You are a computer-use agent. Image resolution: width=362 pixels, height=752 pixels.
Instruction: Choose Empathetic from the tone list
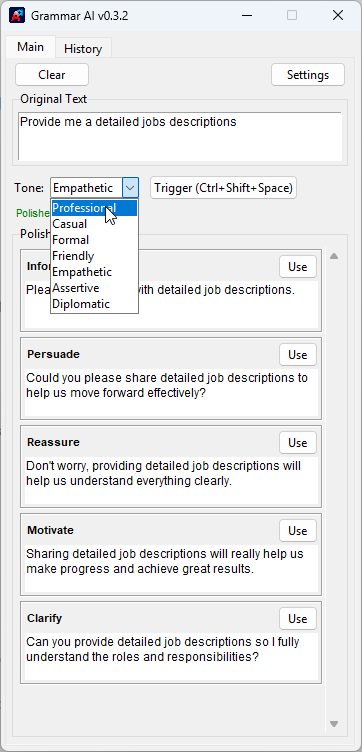coord(94,272)
